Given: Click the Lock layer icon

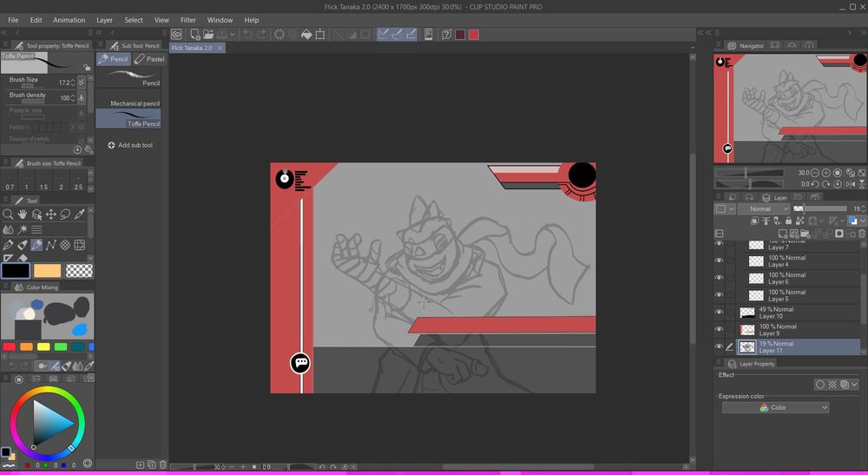Looking at the screenshot, I should pyautogui.click(x=788, y=221).
